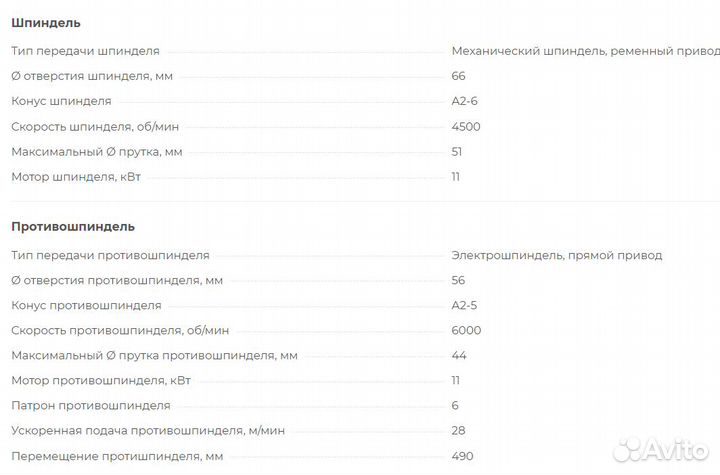Click the Конус шпинделя label
The width and height of the screenshot is (720, 475).
pos(61,101)
